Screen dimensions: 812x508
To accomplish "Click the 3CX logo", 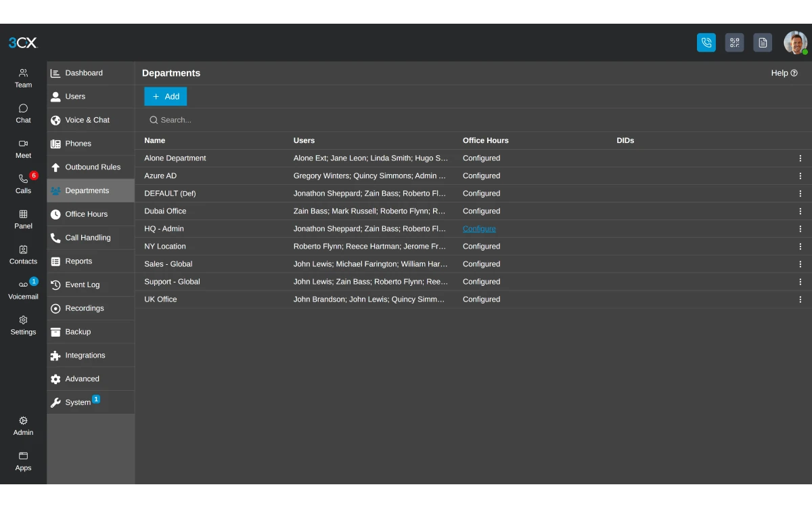I will (x=23, y=43).
